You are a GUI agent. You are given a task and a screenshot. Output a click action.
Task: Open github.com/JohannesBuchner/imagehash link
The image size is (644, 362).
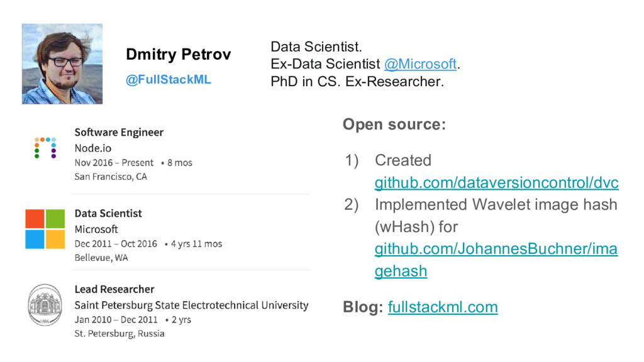(x=496, y=260)
